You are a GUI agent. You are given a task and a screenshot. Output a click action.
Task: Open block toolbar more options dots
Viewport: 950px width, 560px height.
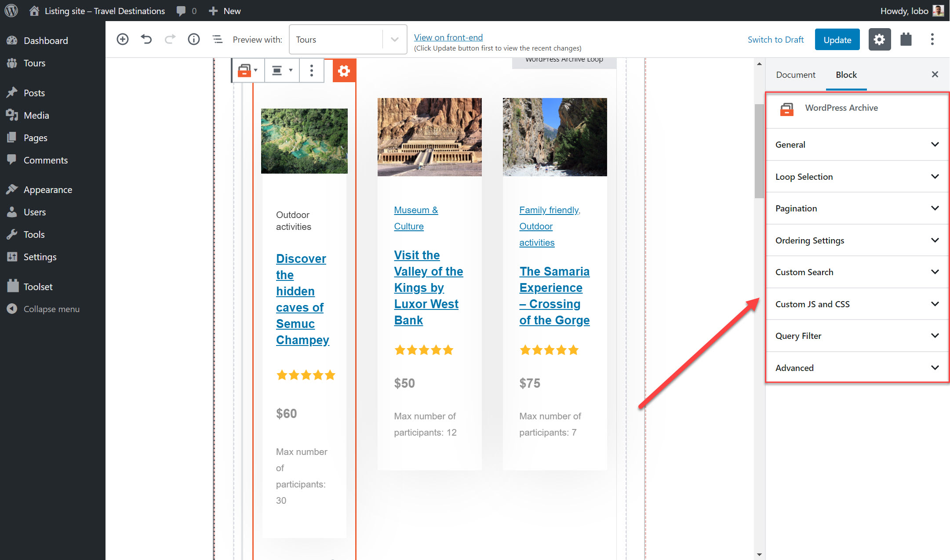(312, 70)
